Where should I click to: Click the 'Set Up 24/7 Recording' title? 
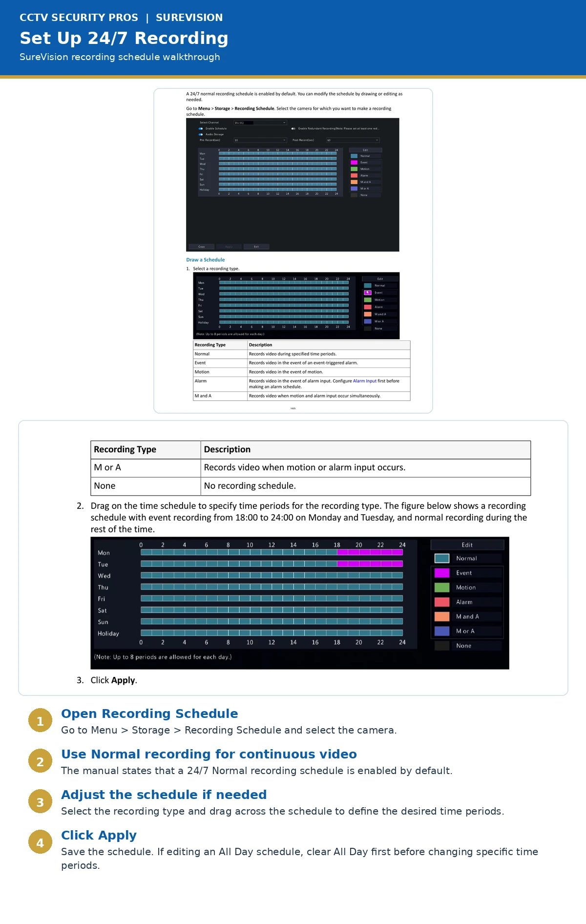pos(124,38)
